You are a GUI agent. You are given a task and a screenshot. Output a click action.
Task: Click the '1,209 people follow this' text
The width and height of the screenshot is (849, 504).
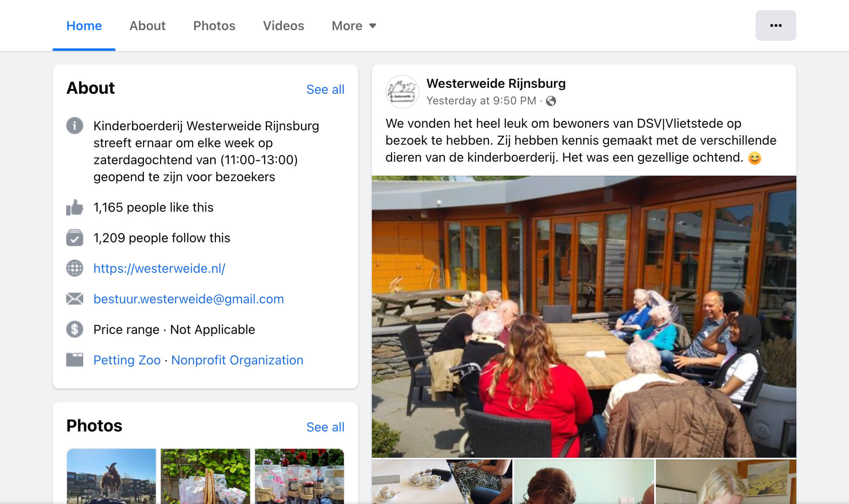[162, 238]
